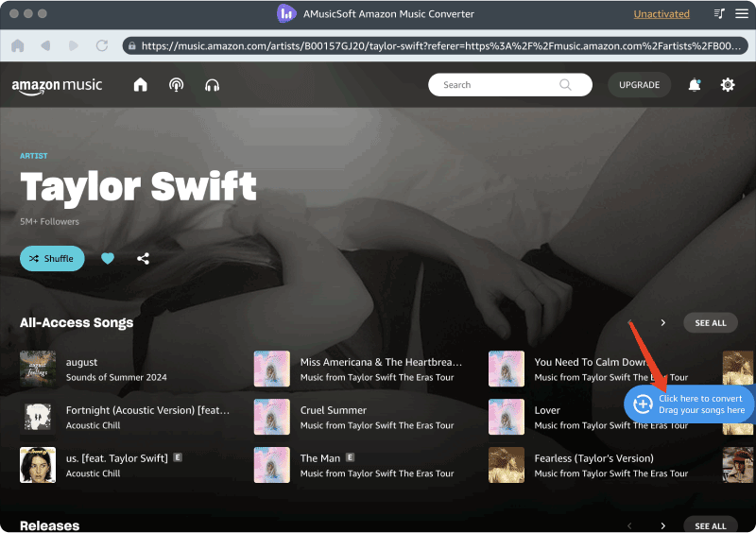756x533 pixels.
Task: Click next arrow in All-Access Songs
Action: coord(663,322)
